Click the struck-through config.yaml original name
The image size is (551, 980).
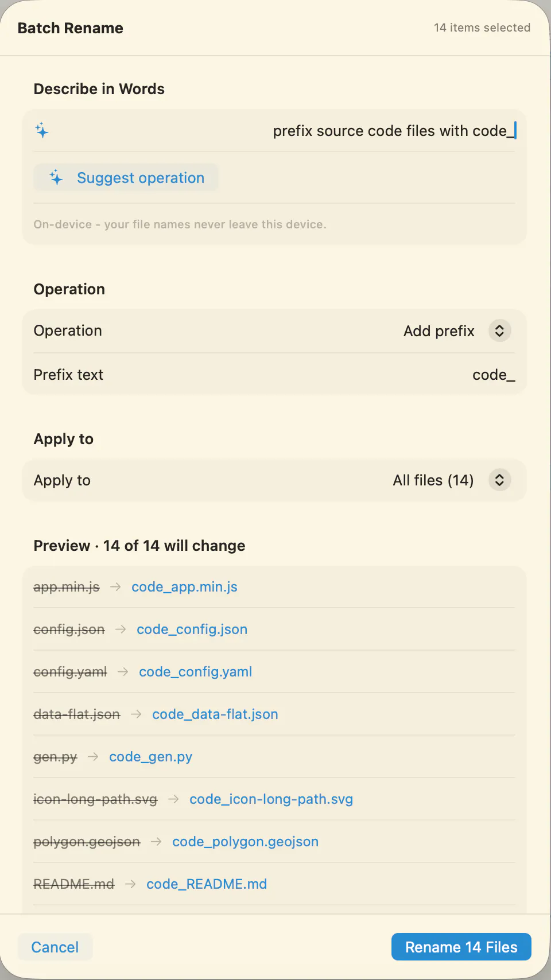(x=70, y=672)
